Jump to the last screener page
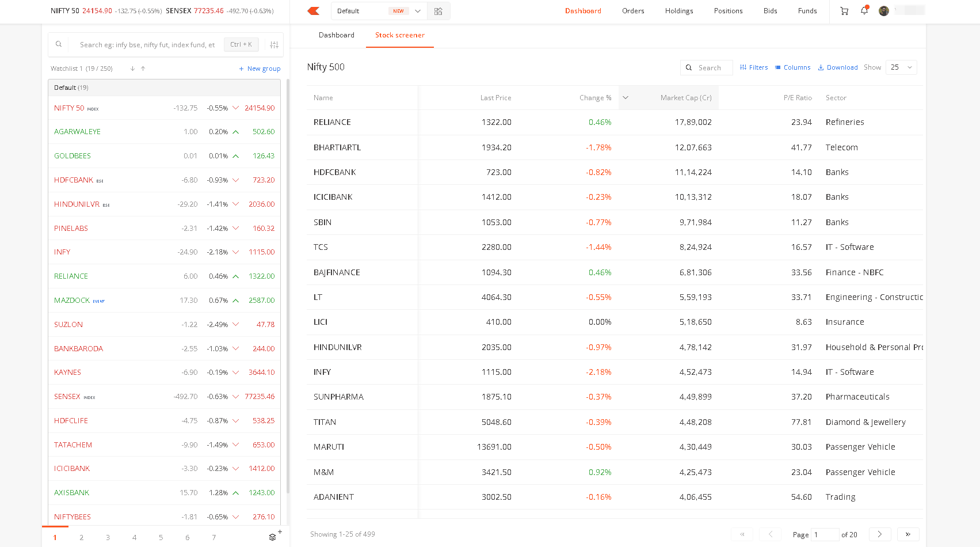Viewport: 980px width, 547px height. coord(908,534)
